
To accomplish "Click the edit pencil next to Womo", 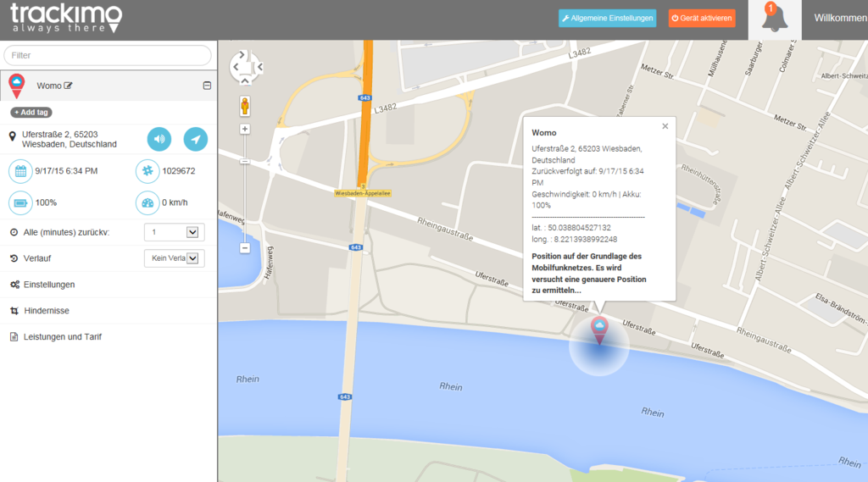I will [x=69, y=86].
